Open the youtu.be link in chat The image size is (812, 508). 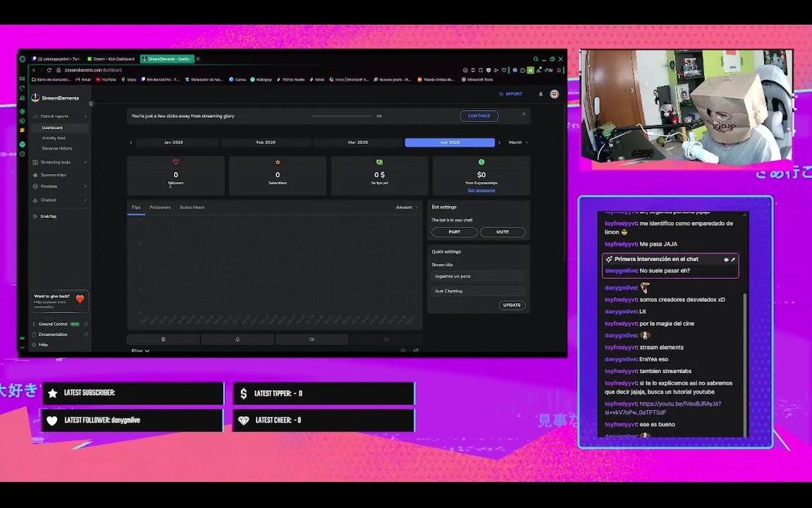pos(663,408)
